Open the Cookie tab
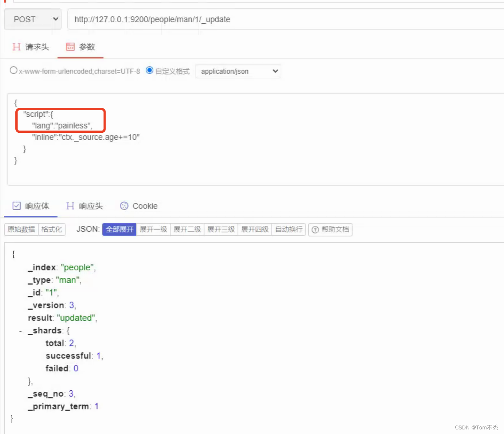 (x=139, y=206)
